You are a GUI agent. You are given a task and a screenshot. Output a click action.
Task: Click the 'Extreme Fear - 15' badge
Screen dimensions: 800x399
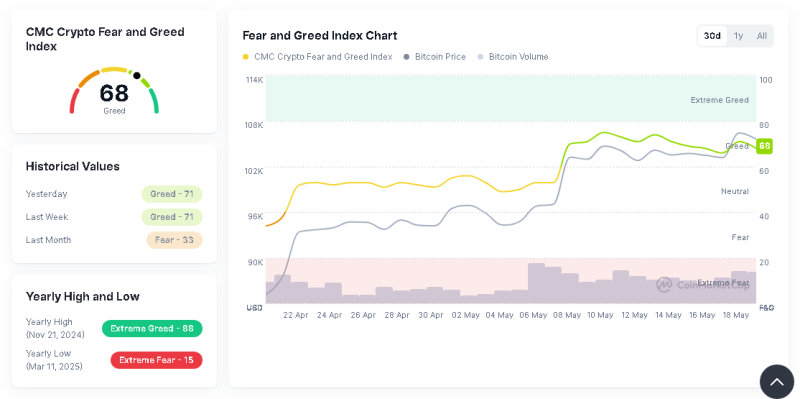tap(157, 360)
